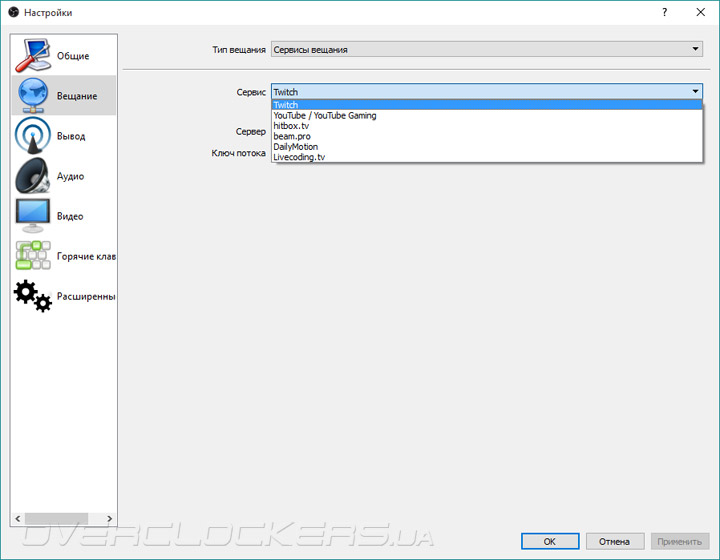Choose DailyMotion from the list
The image size is (720, 560).
[487, 147]
